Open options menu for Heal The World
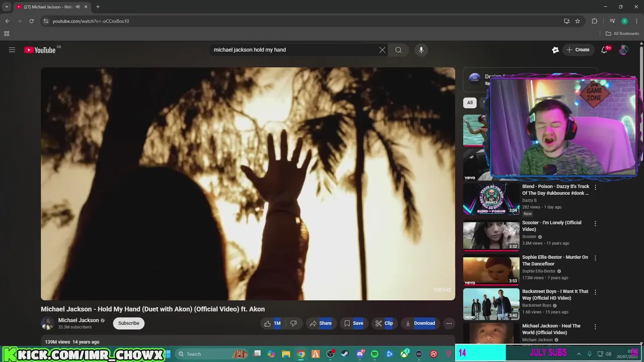 click(x=595, y=326)
